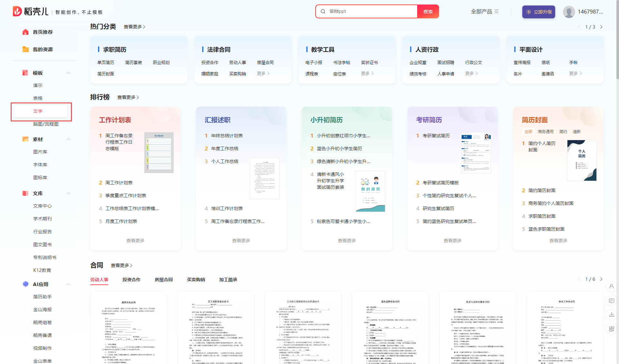Select the 素材 materials icon
619x364 pixels.
(x=25, y=139)
